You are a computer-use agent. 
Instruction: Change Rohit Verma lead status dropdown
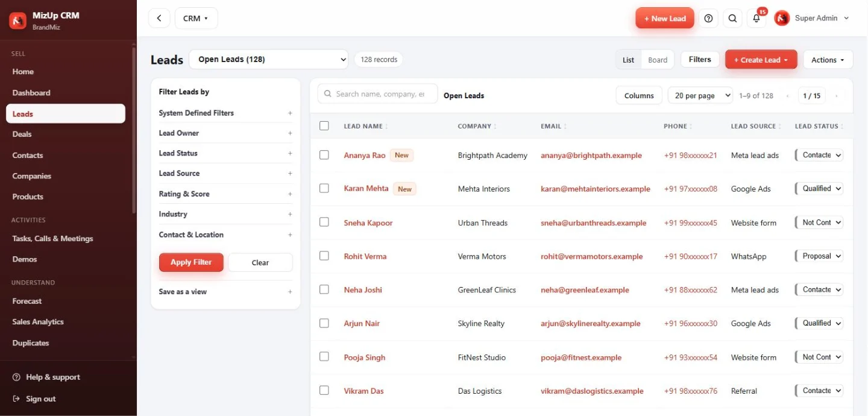[820, 256]
